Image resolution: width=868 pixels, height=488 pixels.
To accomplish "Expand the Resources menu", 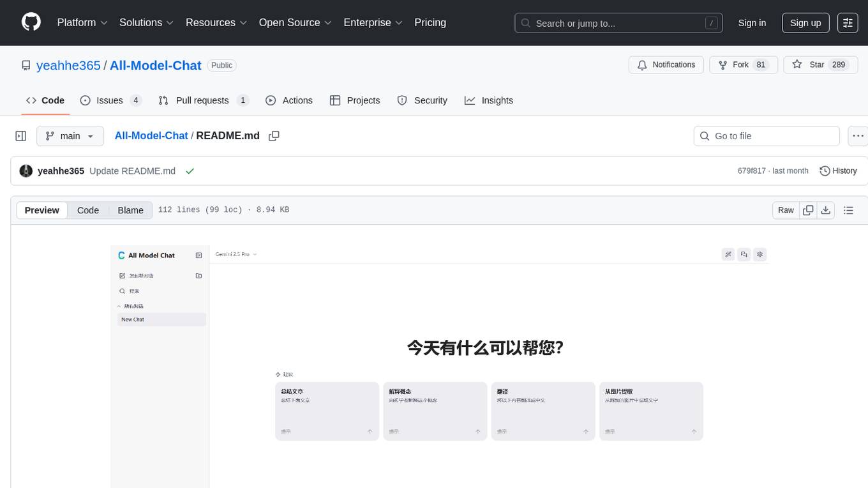I will (216, 22).
